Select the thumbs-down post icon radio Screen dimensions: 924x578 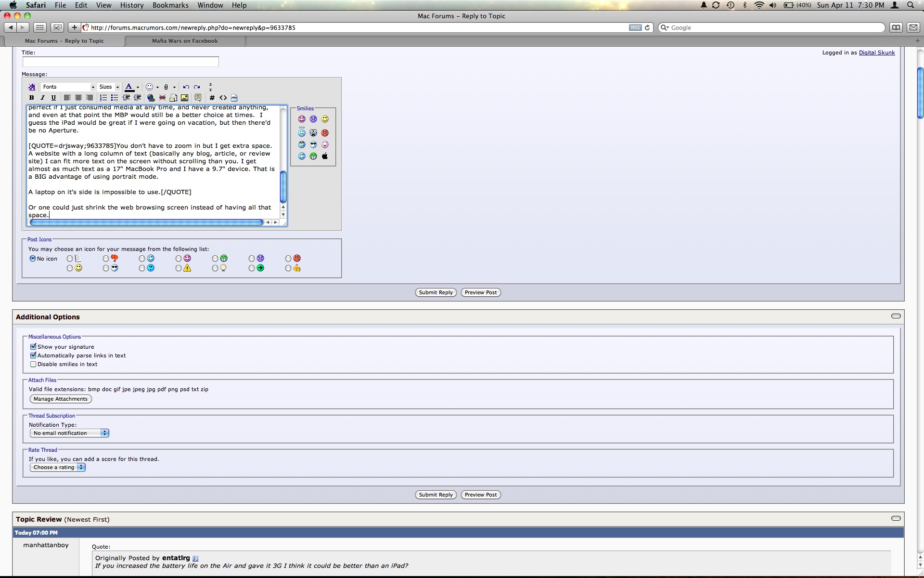click(106, 259)
